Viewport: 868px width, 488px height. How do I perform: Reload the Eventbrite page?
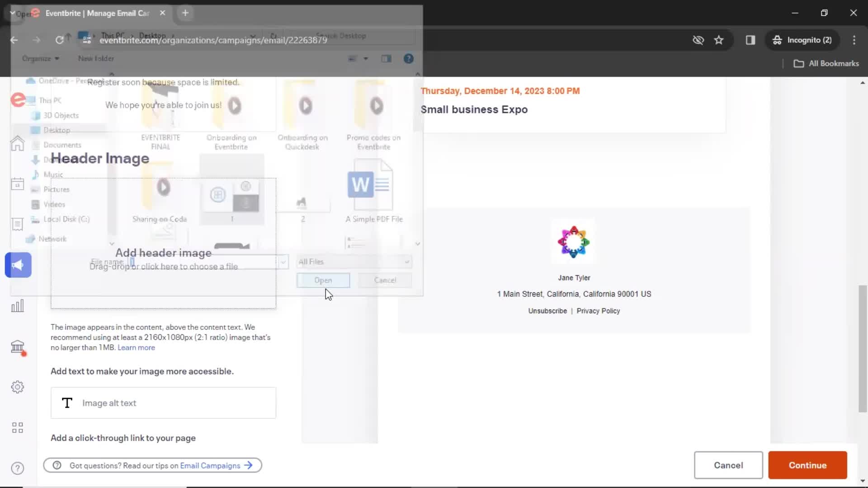click(59, 40)
